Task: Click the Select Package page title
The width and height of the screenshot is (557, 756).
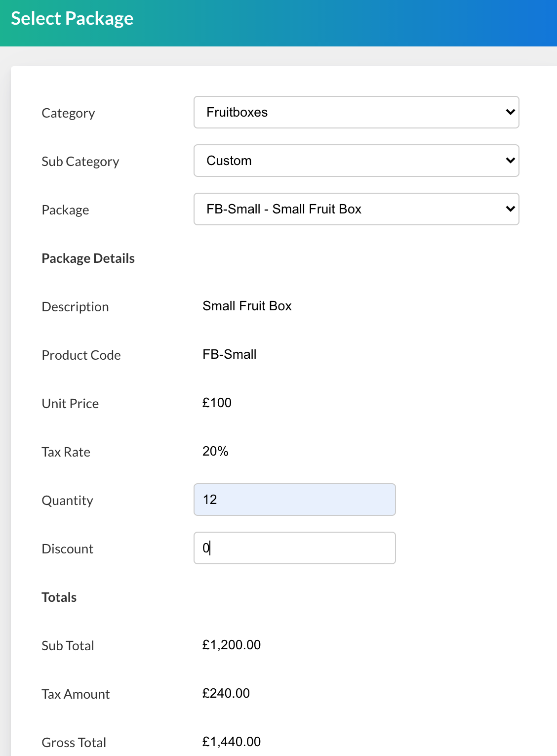Action: pyautogui.click(x=72, y=19)
